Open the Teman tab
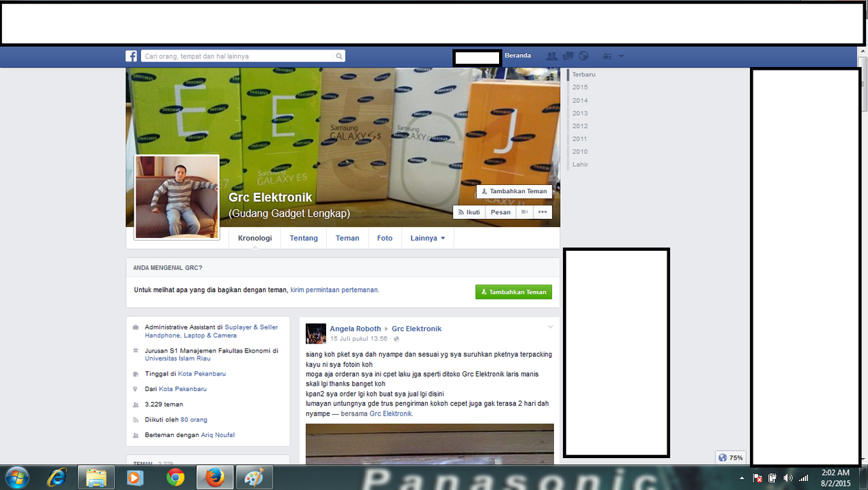868x490 pixels. point(347,238)
